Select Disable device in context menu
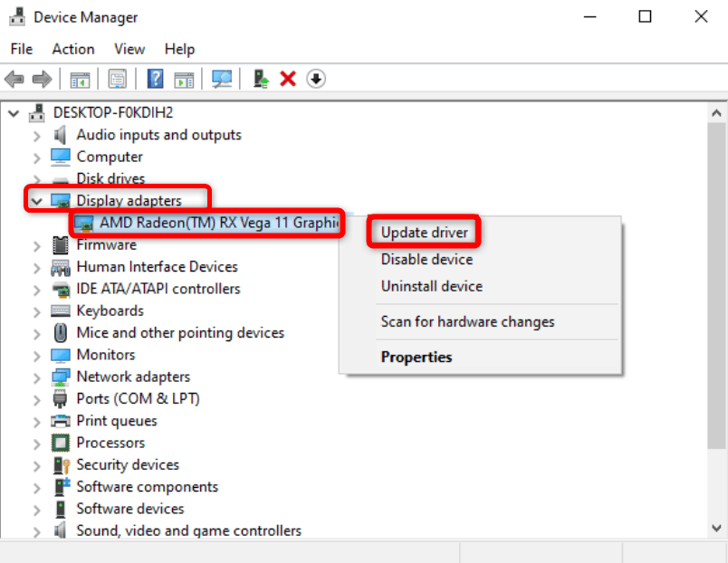This screenshot has height=563, width=728. tap(426, 260)
